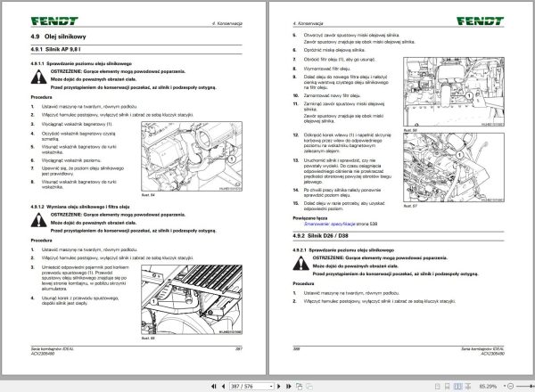Click the '4.9 Olej silnikowy' heading
Screen dimensions: 535x392
[x=58, y=37]
